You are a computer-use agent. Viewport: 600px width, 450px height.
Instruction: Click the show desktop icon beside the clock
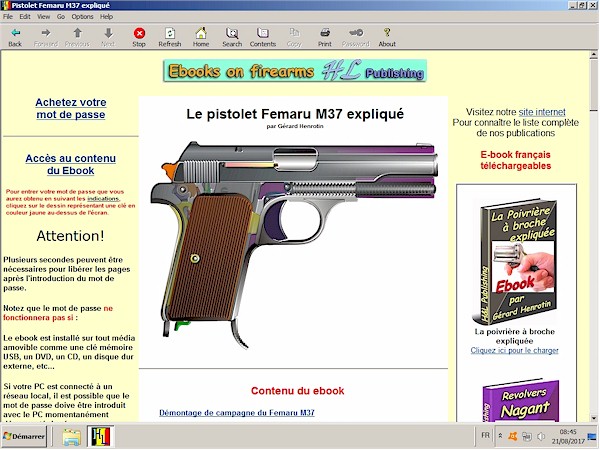[592, 436]
